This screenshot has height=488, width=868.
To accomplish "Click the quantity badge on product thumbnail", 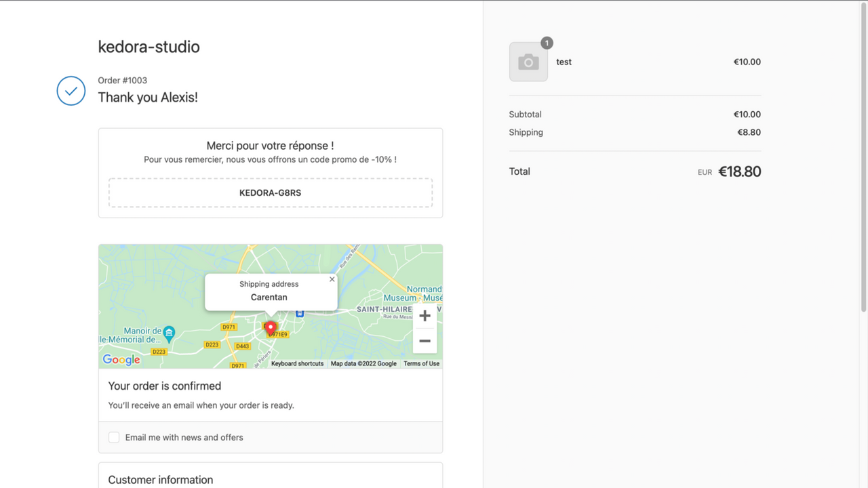I will [547, 43].
